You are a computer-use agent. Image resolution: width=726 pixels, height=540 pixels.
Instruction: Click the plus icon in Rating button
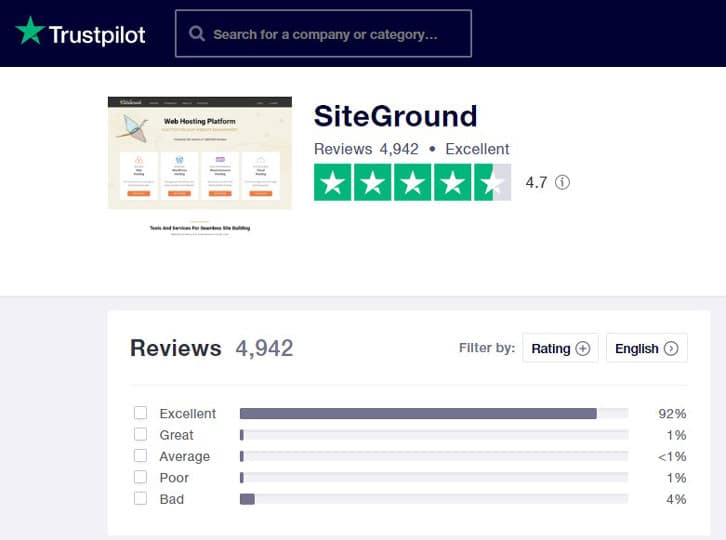coord(582,348)
